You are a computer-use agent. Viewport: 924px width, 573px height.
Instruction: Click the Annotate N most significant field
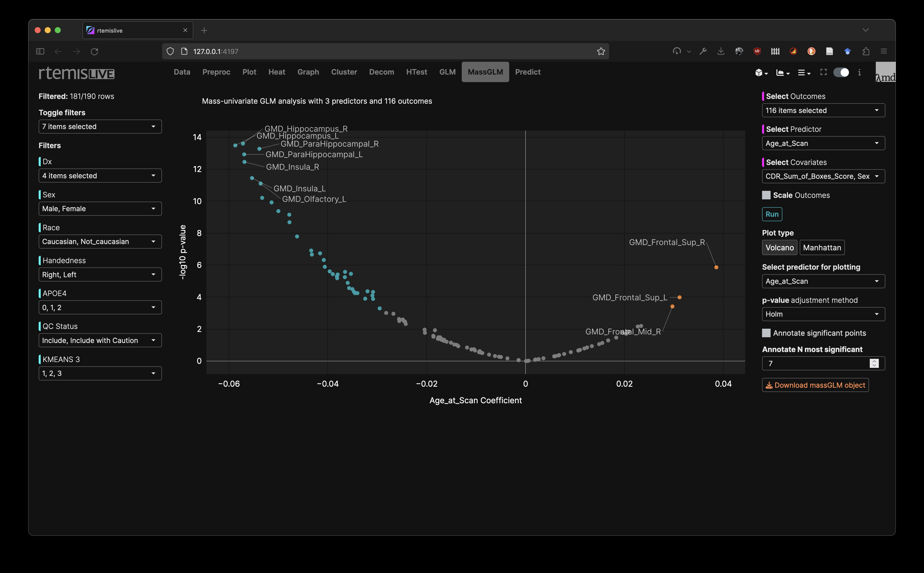[815, 363]
